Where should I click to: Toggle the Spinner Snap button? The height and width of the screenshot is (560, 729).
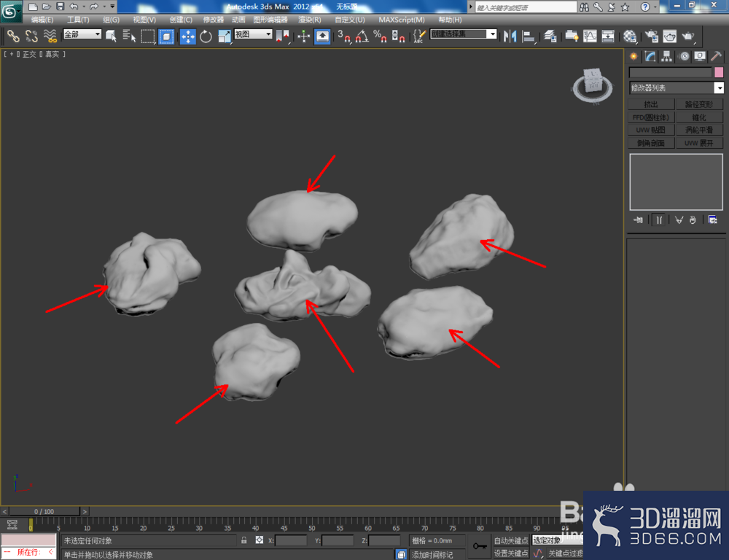tap(398, 36)
